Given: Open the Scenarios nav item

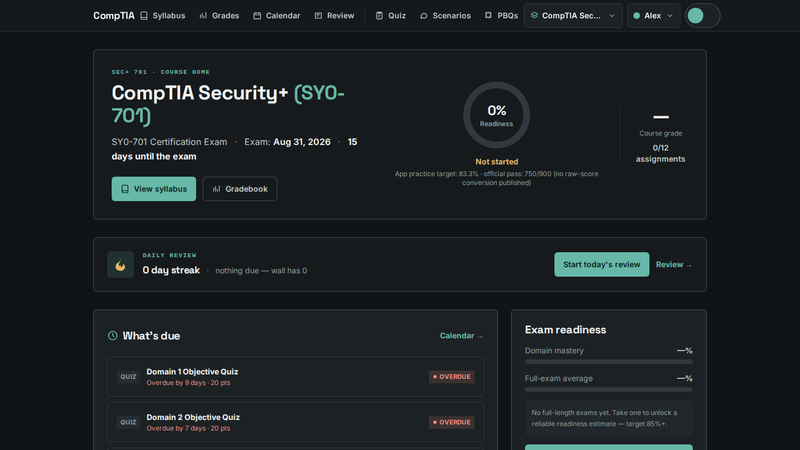Looking at the screenshot, I should tap(445, 16).
